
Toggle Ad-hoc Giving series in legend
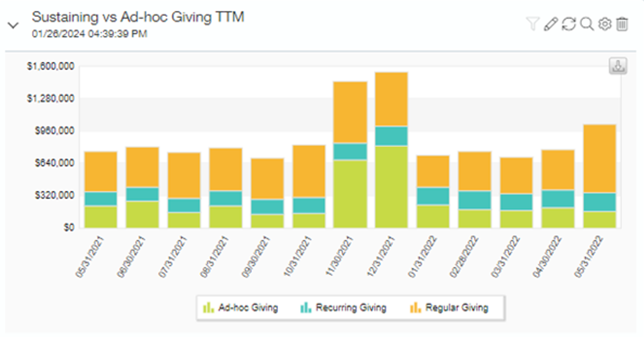tap(248, 308)
